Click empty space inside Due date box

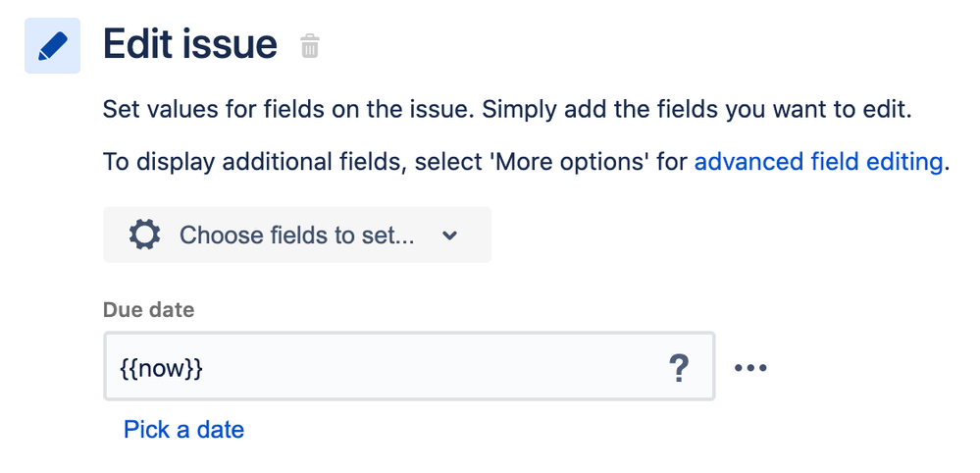click(x=441, y=369)
